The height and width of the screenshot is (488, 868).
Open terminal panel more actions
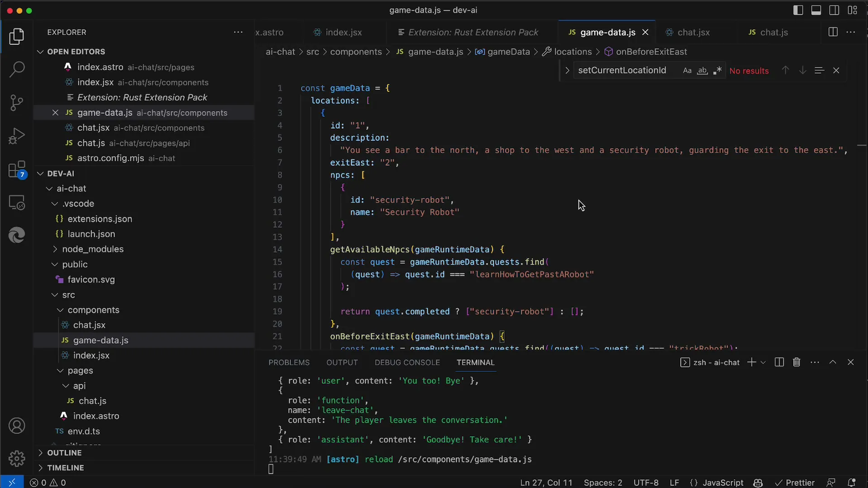(815, 362)
